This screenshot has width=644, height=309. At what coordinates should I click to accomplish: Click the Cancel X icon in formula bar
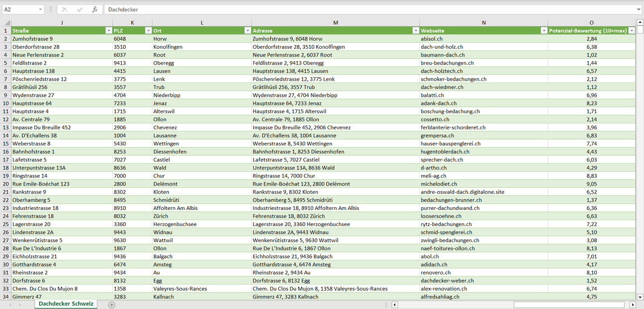pyautogui.click(x=65, y=9)
